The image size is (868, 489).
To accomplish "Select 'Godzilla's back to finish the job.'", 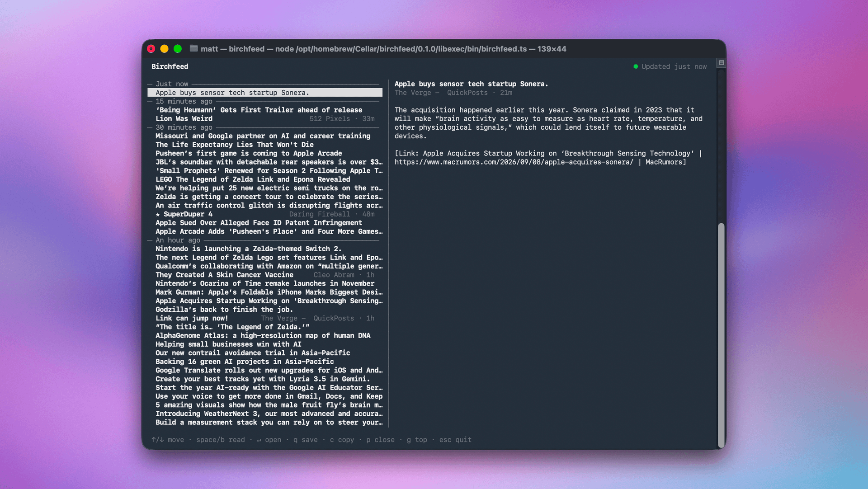I will tap(224, 310).
